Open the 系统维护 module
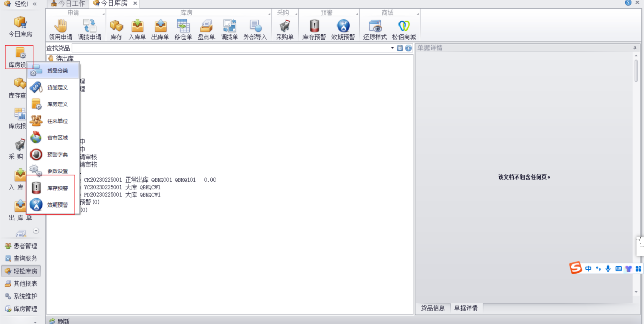 pos(21,296)
